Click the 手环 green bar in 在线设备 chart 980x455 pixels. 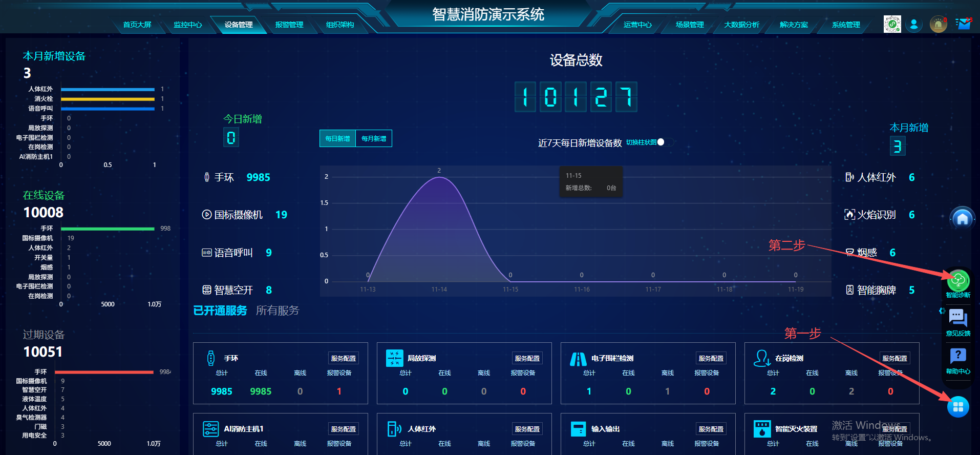pos(108,229)
